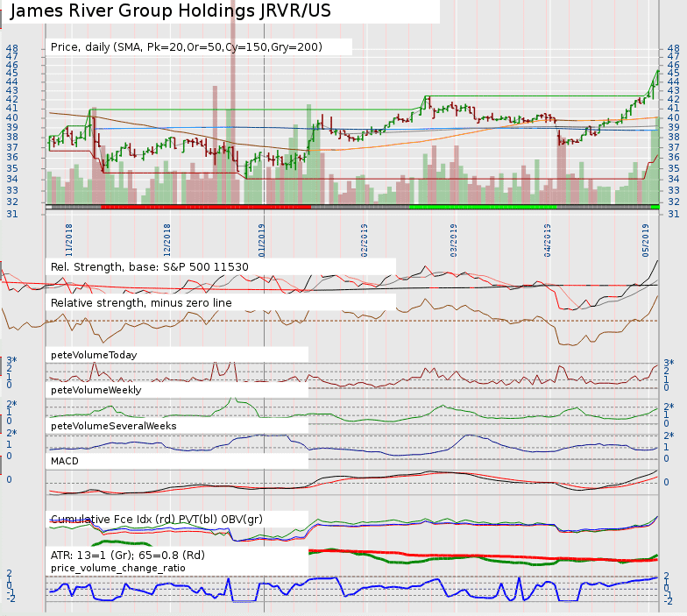Click the 40 price label on the right axis

pos(673,117)
